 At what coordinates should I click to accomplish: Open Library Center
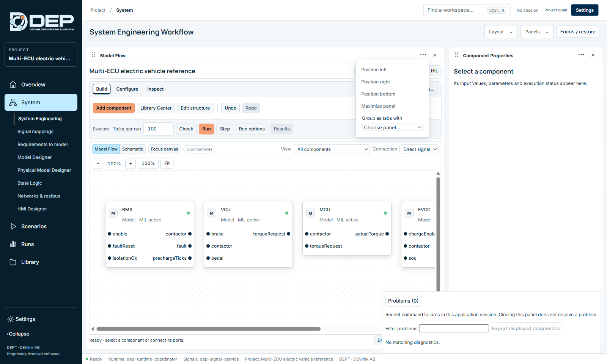pyautogui.click(x=156, y=108)
